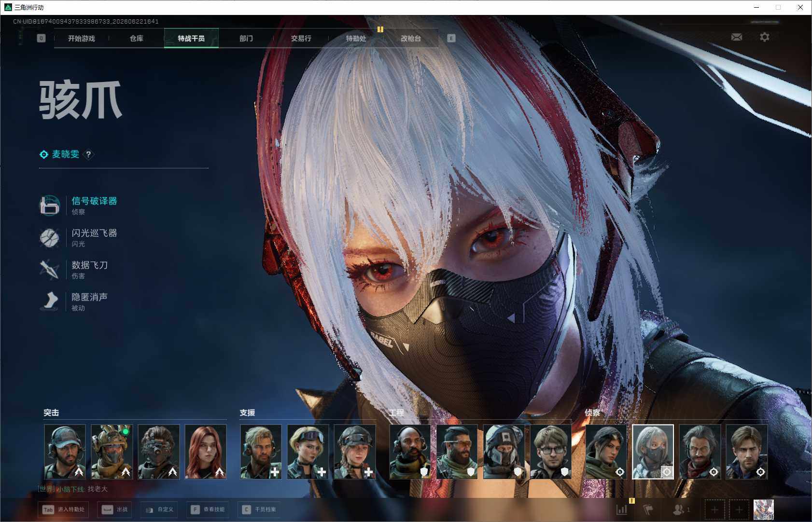Click the Q key icon before the tabs
The height and width of the screenshot is (522, 812).
click(x=41, y=38)
